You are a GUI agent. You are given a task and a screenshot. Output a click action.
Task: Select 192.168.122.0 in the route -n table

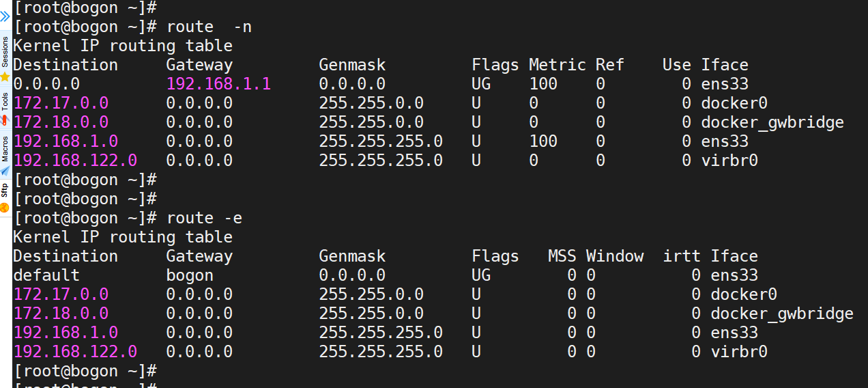pyautogui.click(x=75, y=161)
